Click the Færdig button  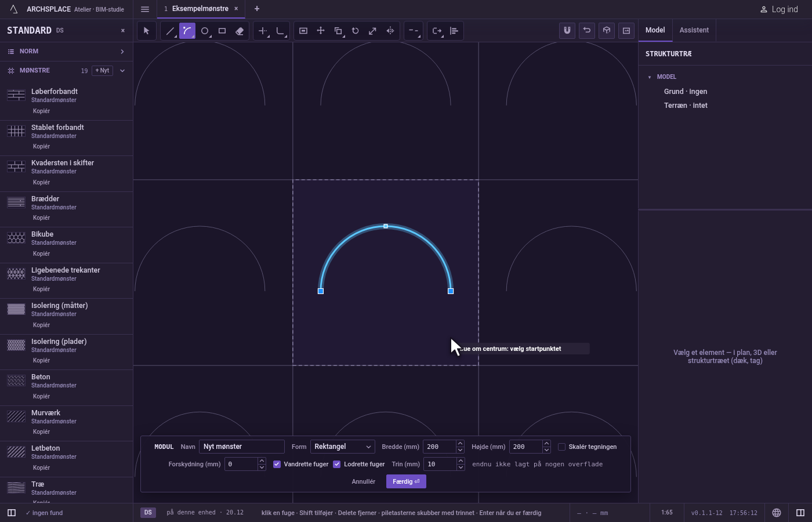406,481
